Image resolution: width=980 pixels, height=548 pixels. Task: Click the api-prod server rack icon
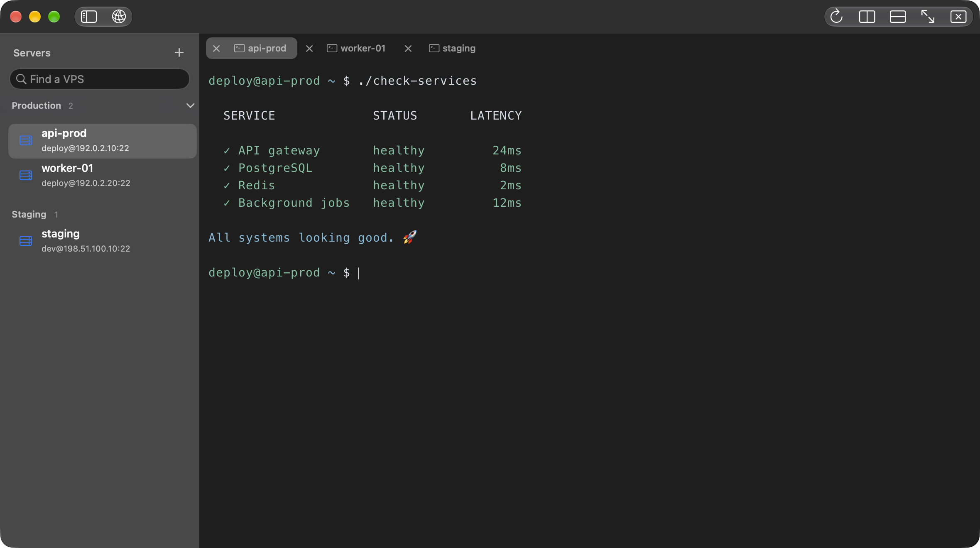tap(26, 140)
